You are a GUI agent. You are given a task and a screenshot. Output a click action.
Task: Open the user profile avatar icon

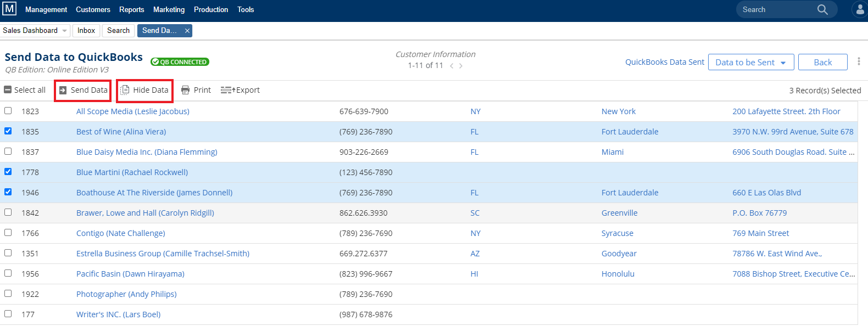pyautogui.click(x=860, y=9)
